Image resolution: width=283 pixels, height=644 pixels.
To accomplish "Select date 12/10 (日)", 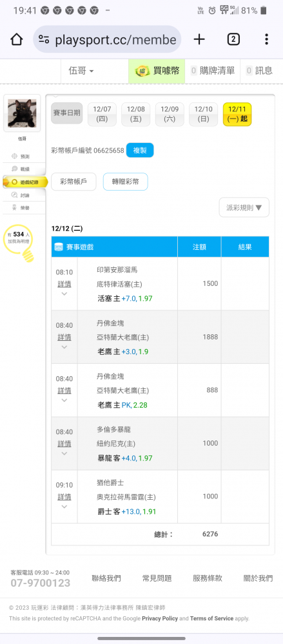I will point(203,114).
